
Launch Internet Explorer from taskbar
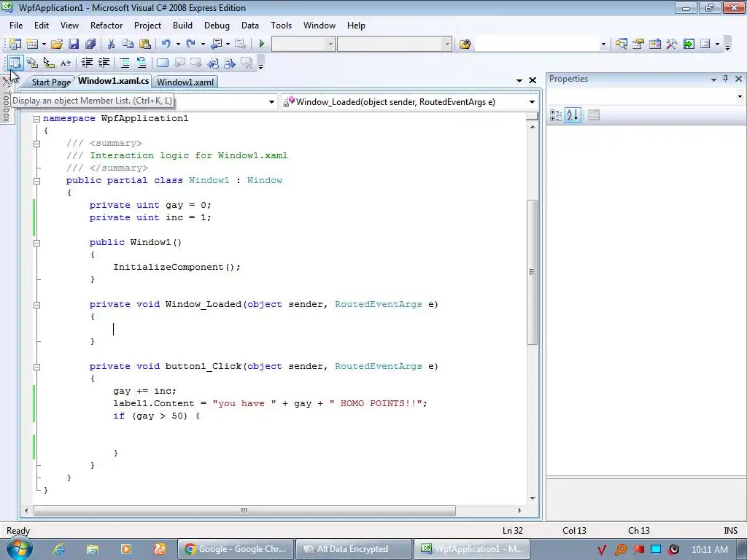click(59, 549)
